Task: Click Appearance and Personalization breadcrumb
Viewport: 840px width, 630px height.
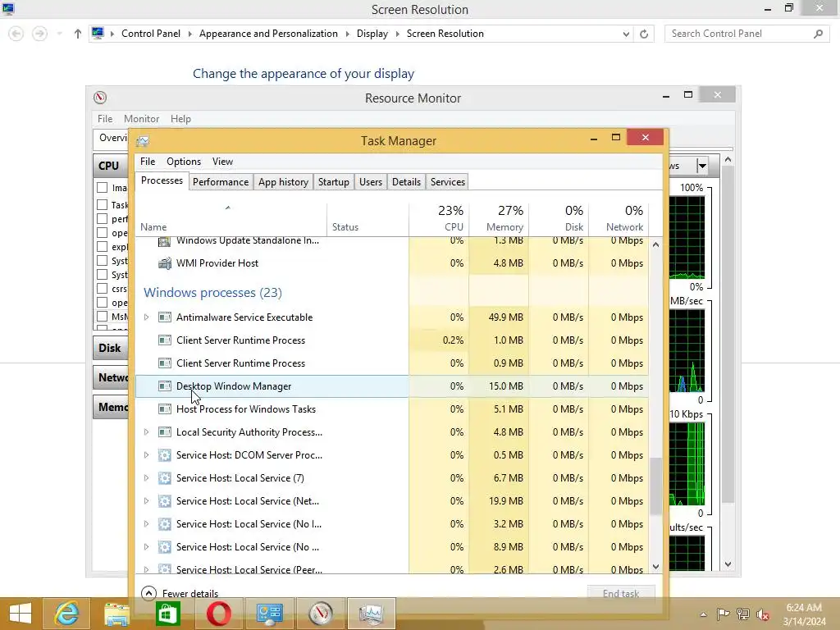Action: click(x=268, y=34)
